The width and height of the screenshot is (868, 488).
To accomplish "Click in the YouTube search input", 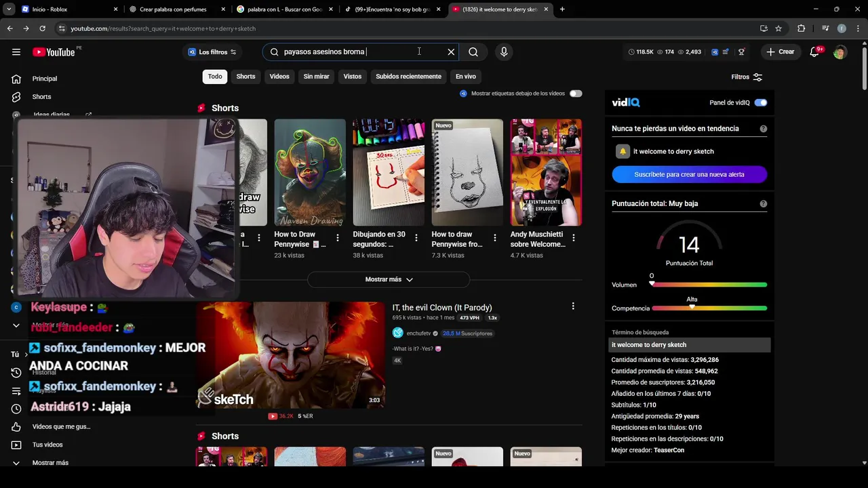I will click(x=359, y=52).
